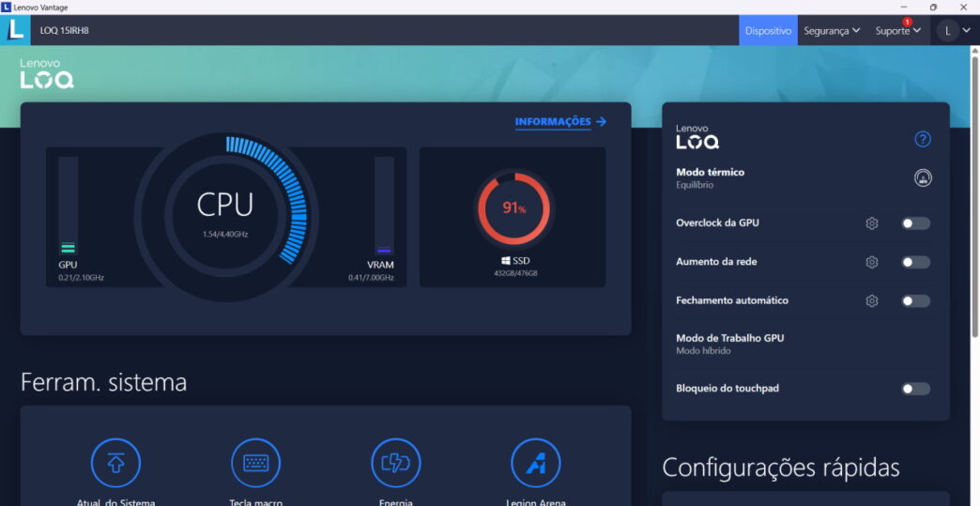
Task: Open the Overclock da GPU settings gear
Action: click(x=871, y=223)
